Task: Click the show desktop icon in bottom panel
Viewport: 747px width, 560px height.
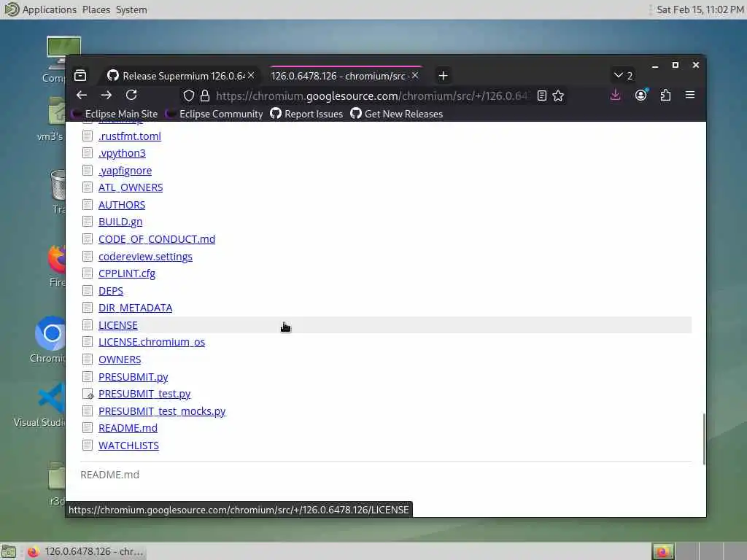Action: (9, 551)
